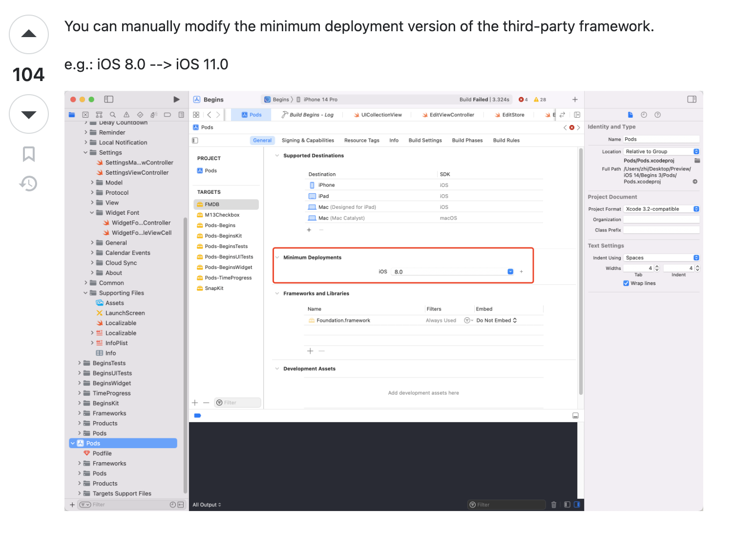Expand the Calendar Events folder

click(92, 253)
